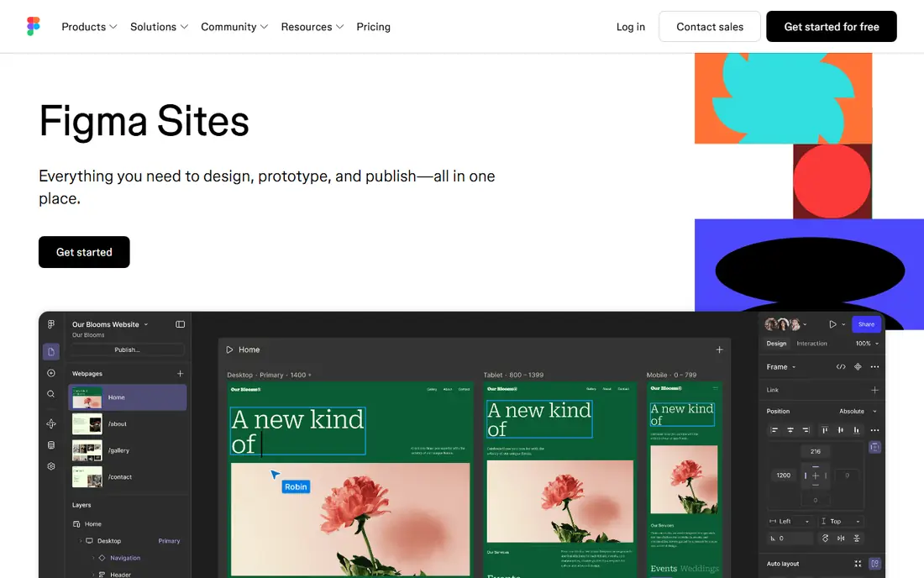Expand the Navigation layer
This screenshot has height=578, width=924.
[93, 558]
